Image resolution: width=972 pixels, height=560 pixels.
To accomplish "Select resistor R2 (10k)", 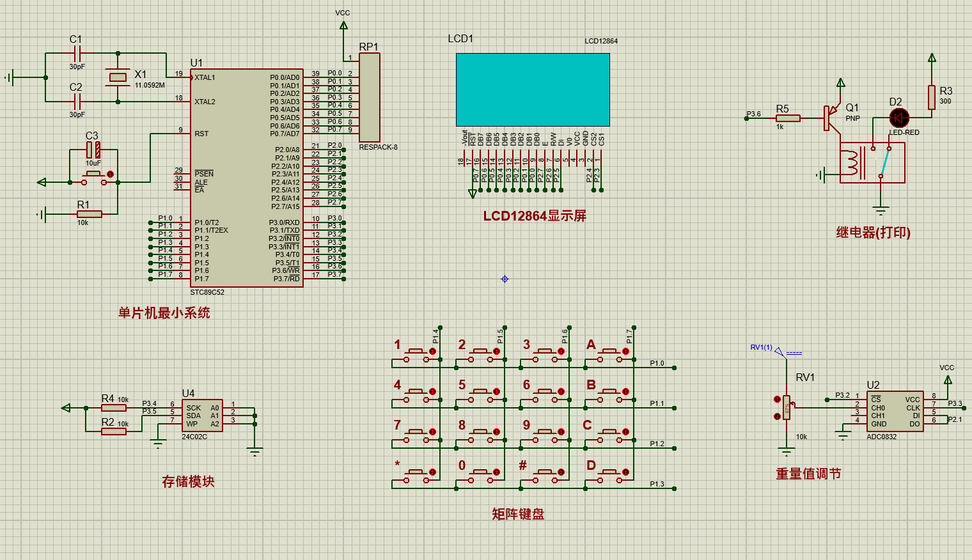I will [x=114, y=432].
